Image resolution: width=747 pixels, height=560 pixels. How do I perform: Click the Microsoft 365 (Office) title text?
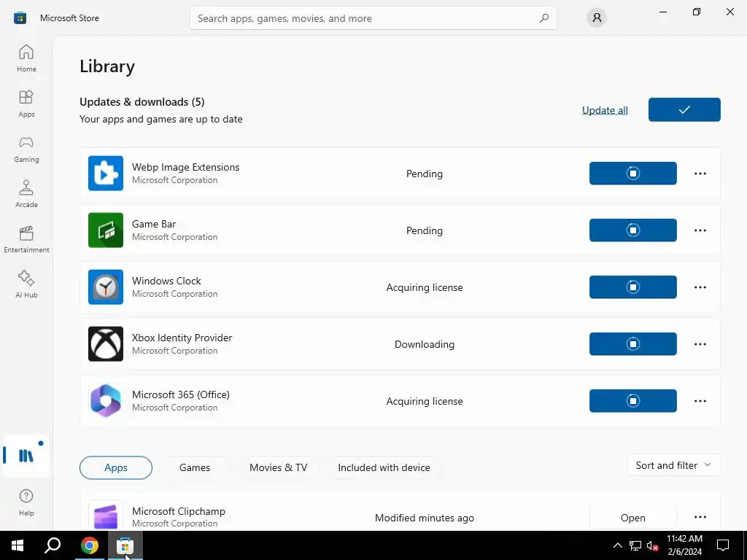(181, 394)
